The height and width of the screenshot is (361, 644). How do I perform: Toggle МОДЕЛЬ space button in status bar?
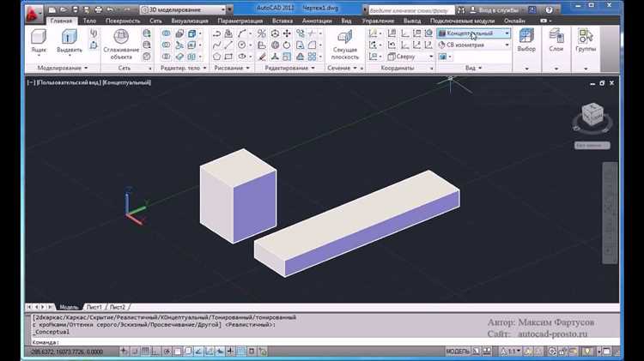[x=458, y=352]
